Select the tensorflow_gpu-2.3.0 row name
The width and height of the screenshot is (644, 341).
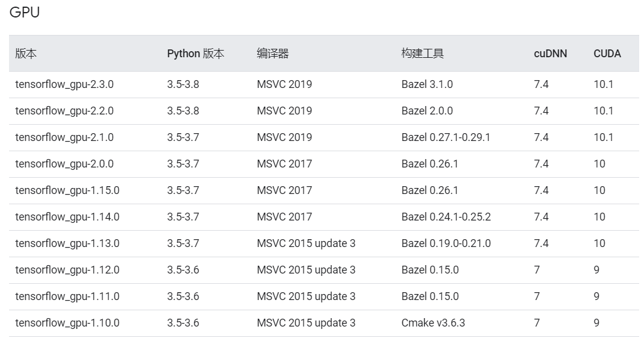tap(64, 84)
